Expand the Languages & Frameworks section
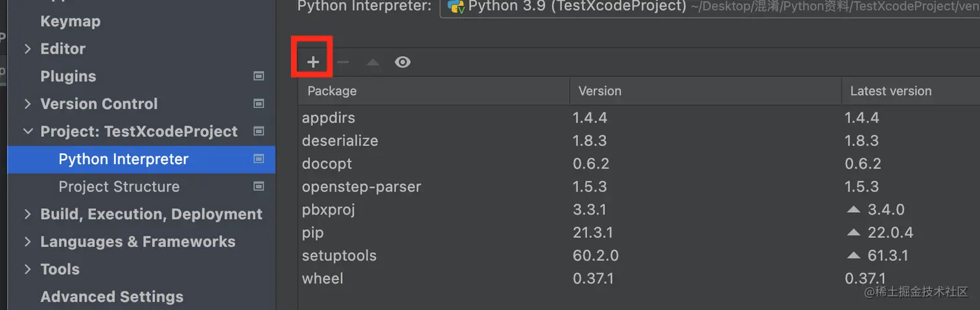 [27, 242]
